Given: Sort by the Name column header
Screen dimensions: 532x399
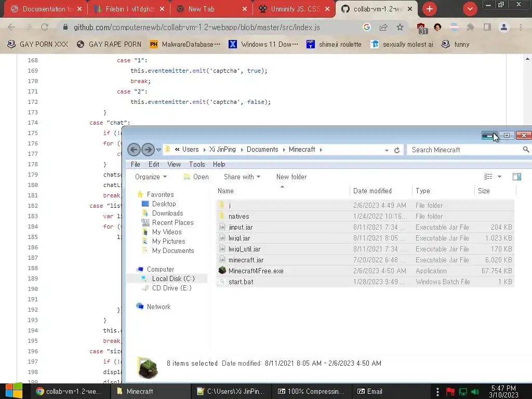Looking at the screenshot, I should (282, 191).
